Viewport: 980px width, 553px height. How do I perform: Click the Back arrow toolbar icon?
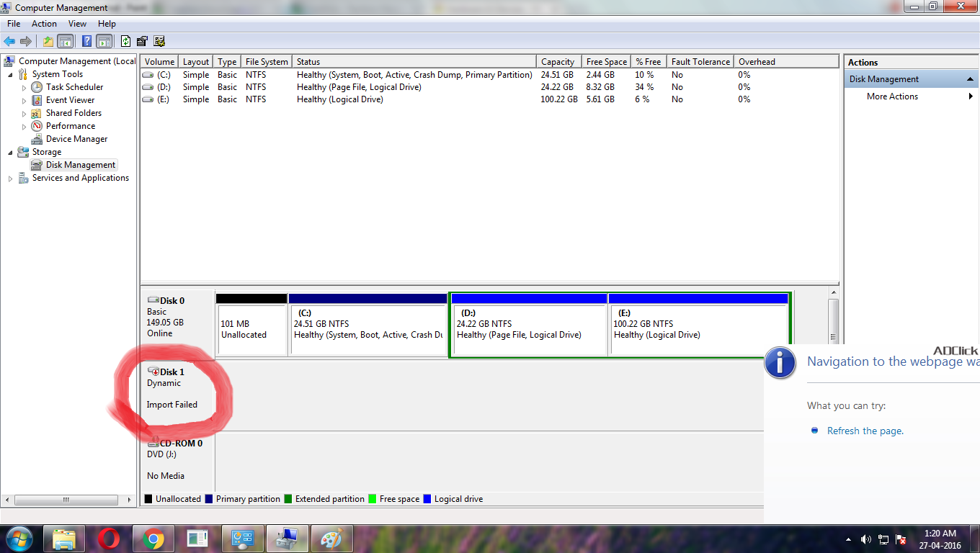tap(9, 41)
